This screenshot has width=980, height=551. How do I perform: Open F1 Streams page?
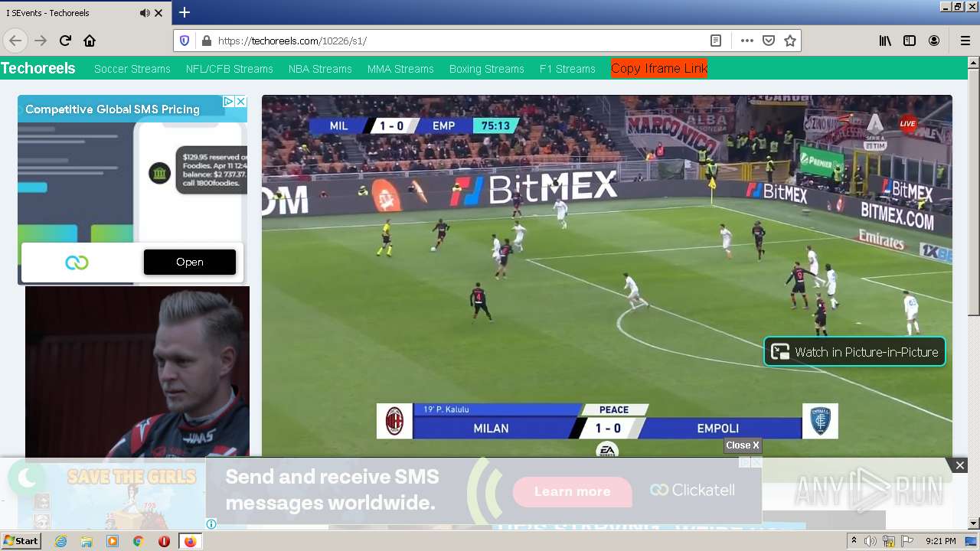pos(567,69)
